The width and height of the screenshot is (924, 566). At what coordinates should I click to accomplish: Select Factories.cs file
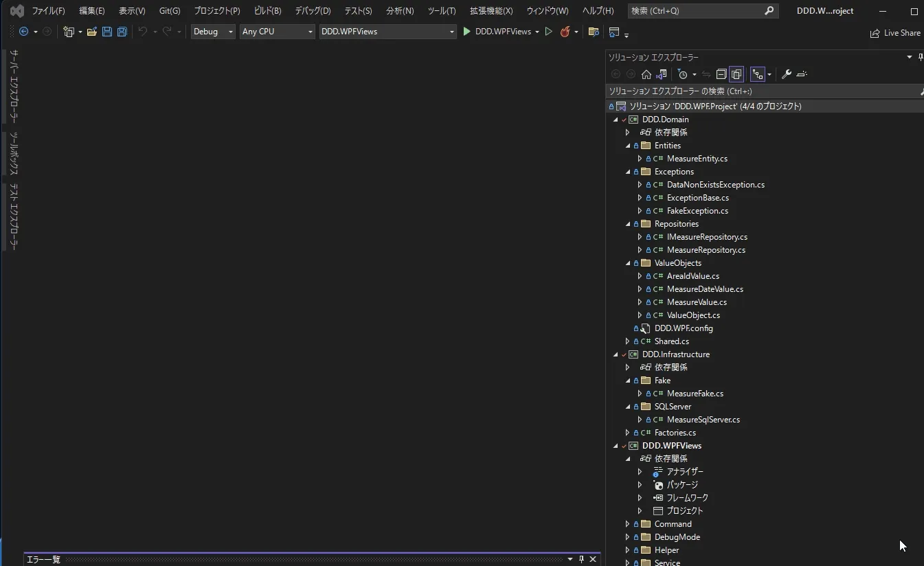[675, 433]
